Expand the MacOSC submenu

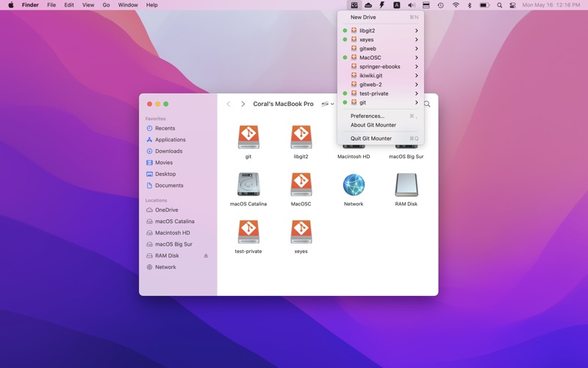[x=416, y=57]
